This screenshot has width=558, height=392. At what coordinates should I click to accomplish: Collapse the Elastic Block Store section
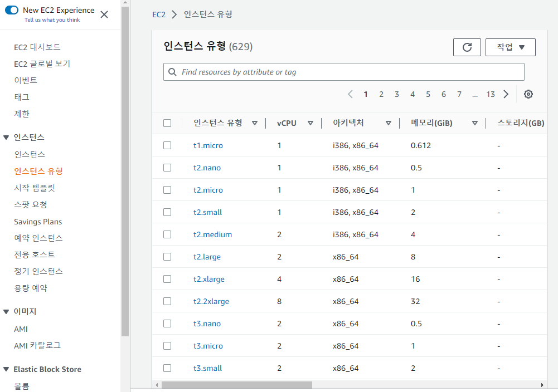[x=6, y=369]
